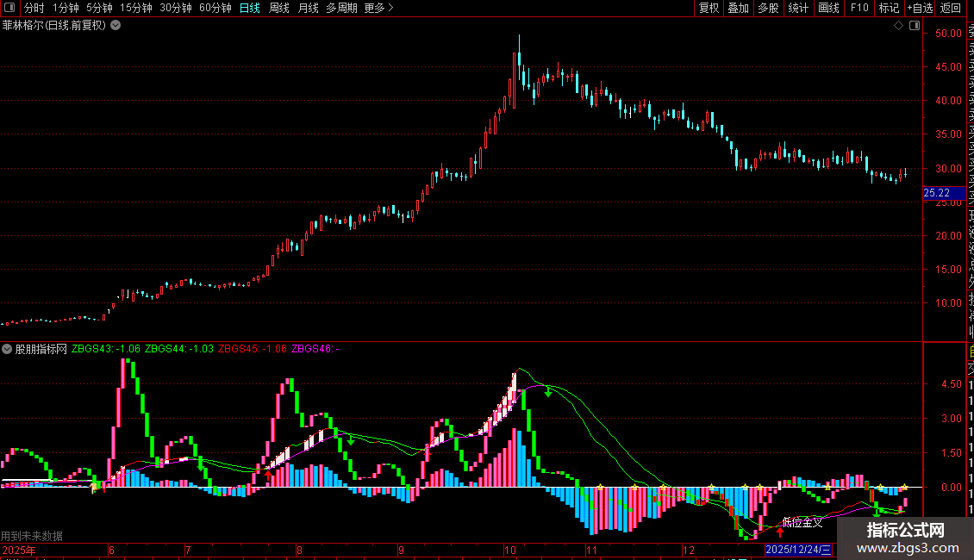This screenshot has height=560, width=974.
Task: Click the ZBGS46 indicator value label
Action: (315, 349)
